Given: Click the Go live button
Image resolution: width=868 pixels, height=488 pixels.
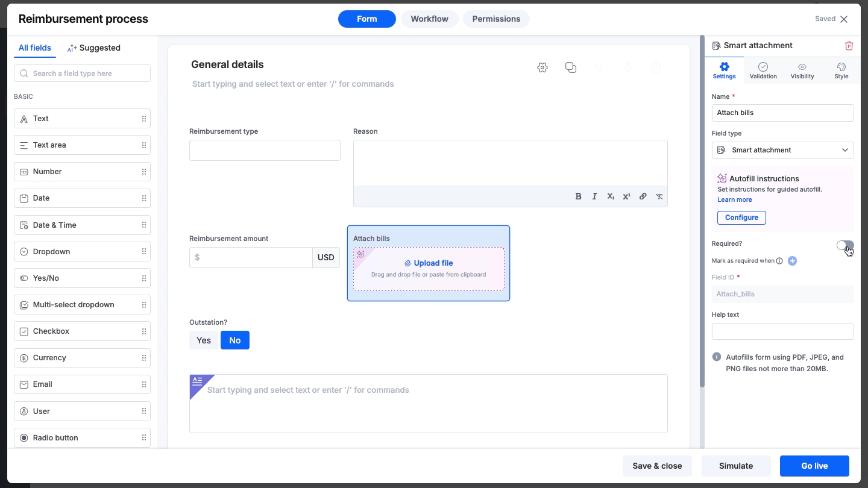Looking at the screenshot, I should pos(814,466).
